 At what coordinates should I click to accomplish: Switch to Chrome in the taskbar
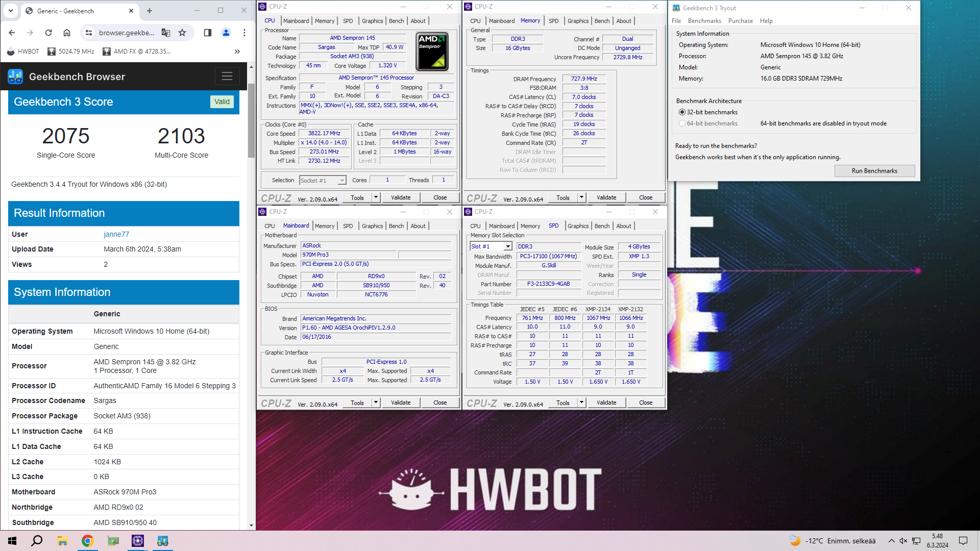(88, 541)
